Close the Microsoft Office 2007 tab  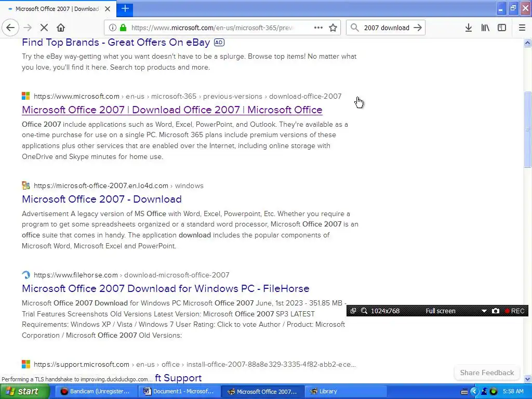pos(108,9)
